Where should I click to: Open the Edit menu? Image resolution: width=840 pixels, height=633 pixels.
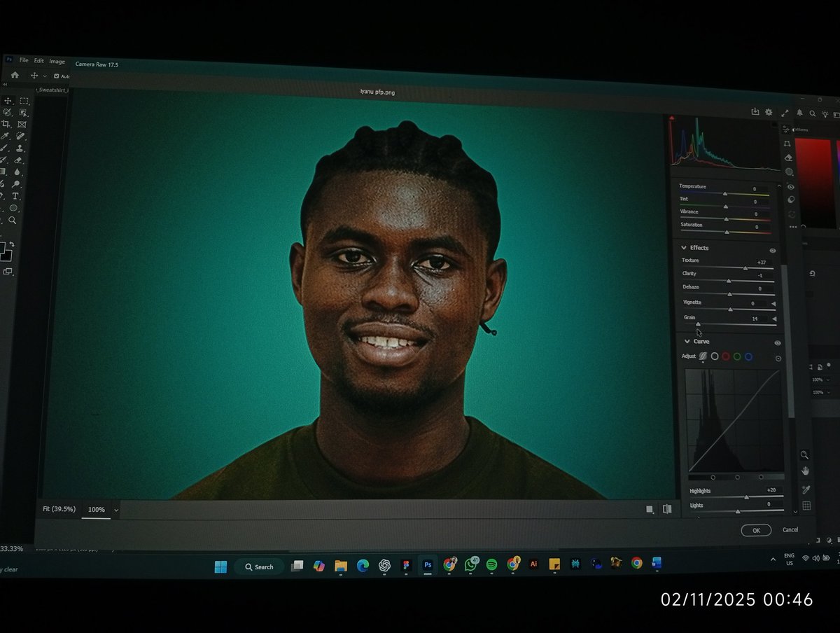coord(38,61)
